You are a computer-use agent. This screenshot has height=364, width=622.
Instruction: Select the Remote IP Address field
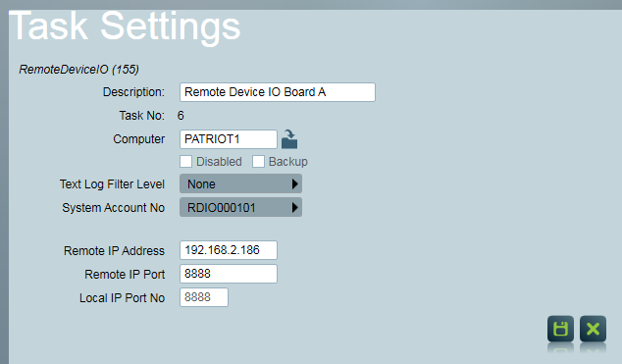229,250
